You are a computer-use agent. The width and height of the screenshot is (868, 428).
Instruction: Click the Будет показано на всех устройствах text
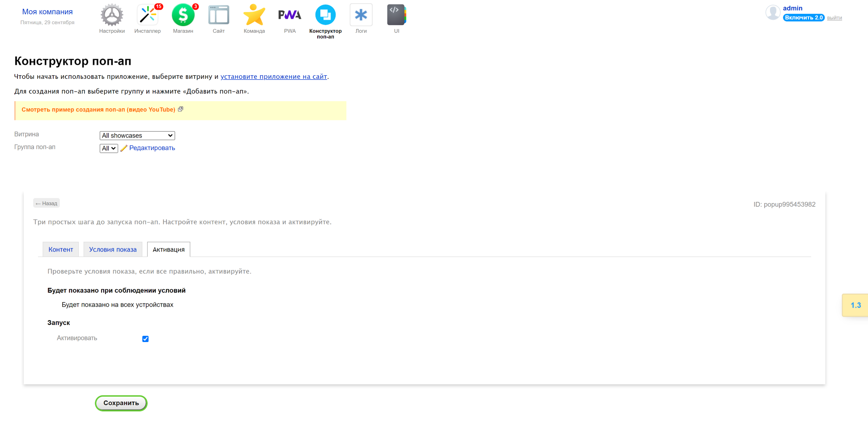tap(117, 305)
